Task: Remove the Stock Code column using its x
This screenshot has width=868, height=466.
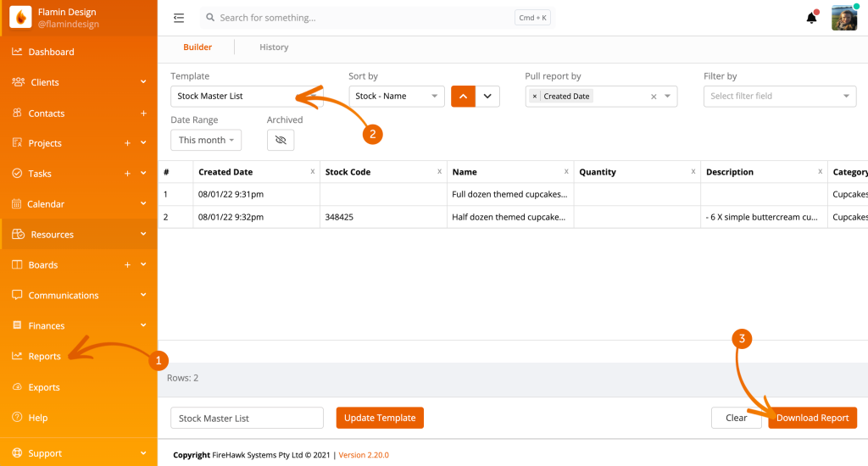Action: click(x=439, y=171)
